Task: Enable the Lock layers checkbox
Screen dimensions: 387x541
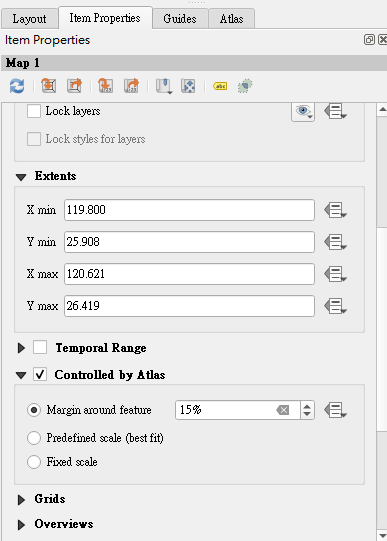Action: (x=34, y=111)
